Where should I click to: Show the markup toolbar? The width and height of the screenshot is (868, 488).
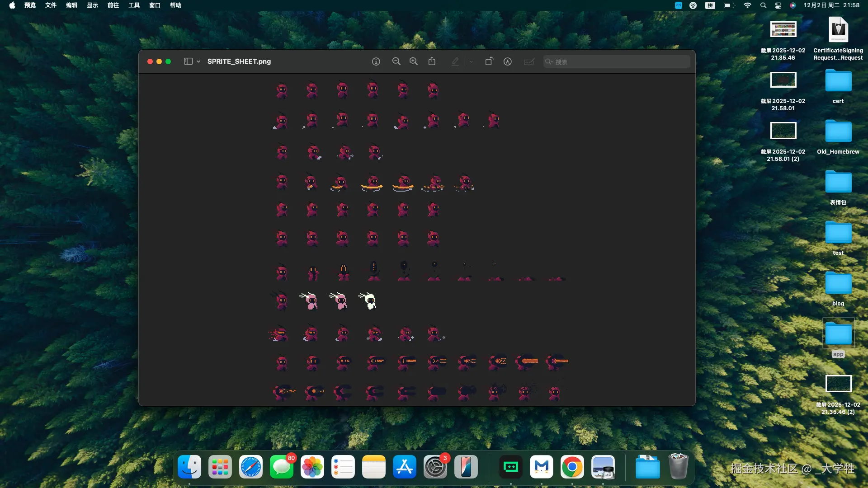(507, 61)
